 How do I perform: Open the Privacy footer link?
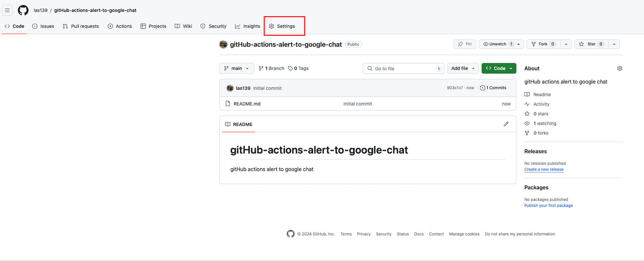tap(364, 234)
